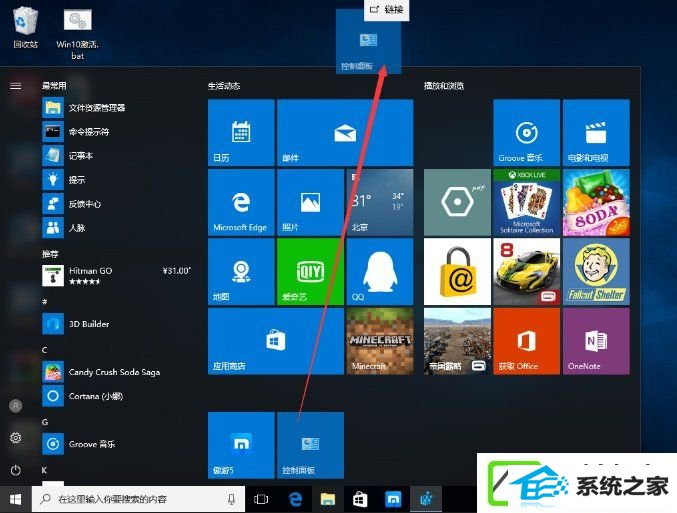
Task: Launch the 爱奇艺 iQIYI tile
Action: tap(310, 272)
